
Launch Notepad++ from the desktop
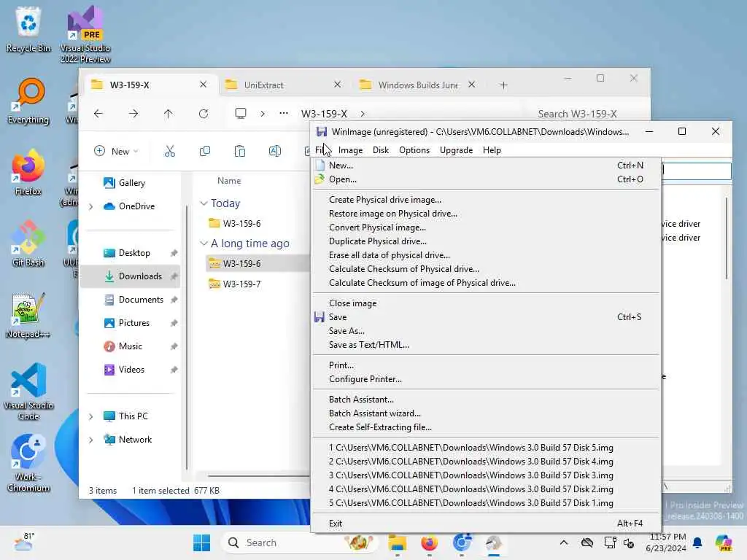pyautogui.click(x=28, y=315)
